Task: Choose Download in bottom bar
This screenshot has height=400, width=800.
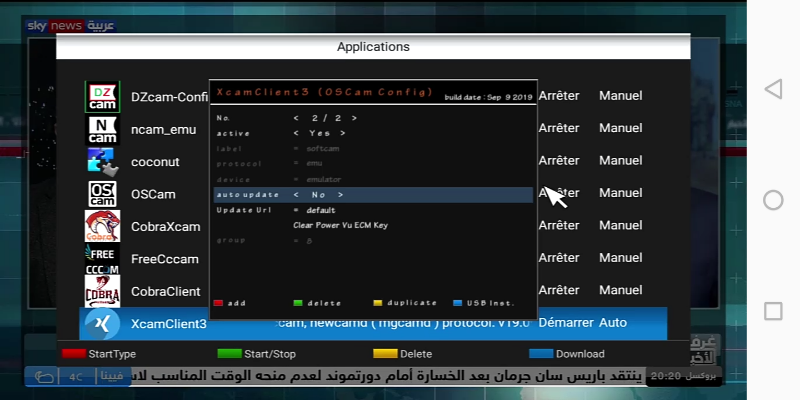Action: coord(580,354)
